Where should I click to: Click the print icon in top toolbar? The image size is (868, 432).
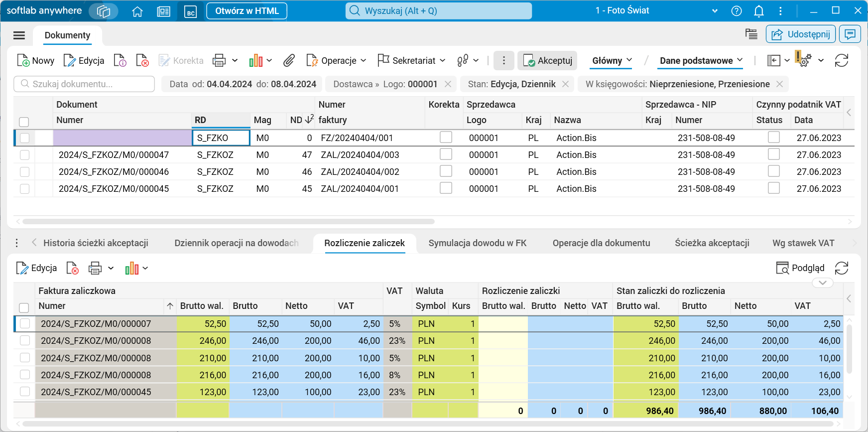pos(219,61)
